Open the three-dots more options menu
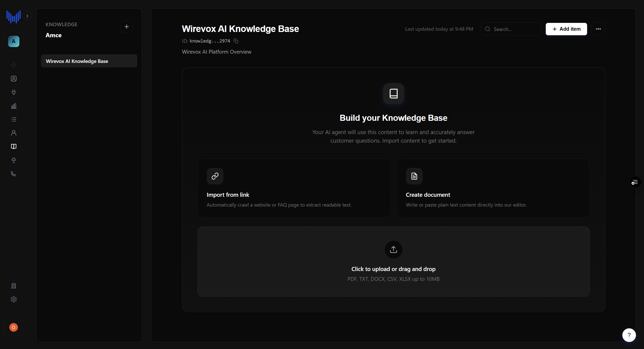This screenshot has width=644, height=349. (598, 29)
